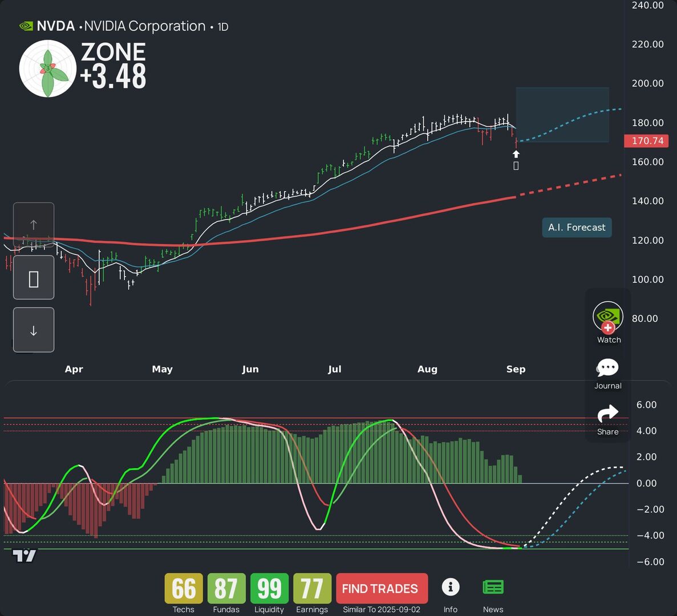Open the Earnings score 77
677x616 pixels.
[x=312, y=588]
